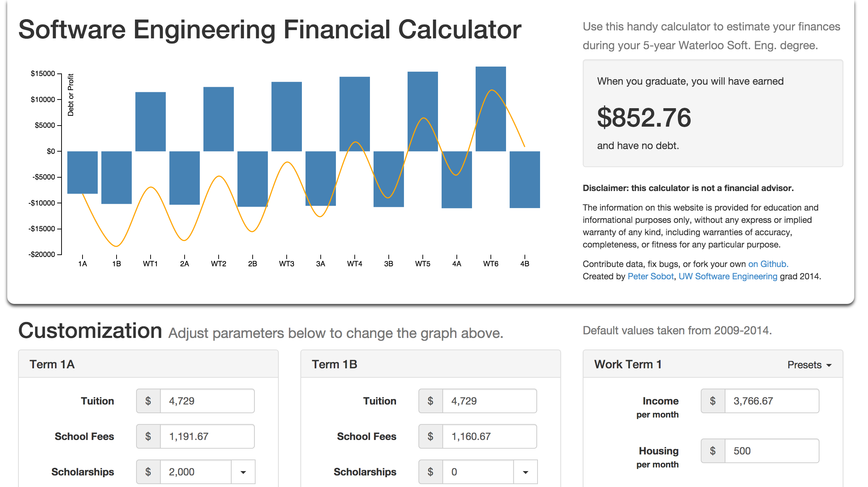Click the dollar sign beside Term 1A Tuition
This screenshot has height=487, width=868.
coord(148,401)
